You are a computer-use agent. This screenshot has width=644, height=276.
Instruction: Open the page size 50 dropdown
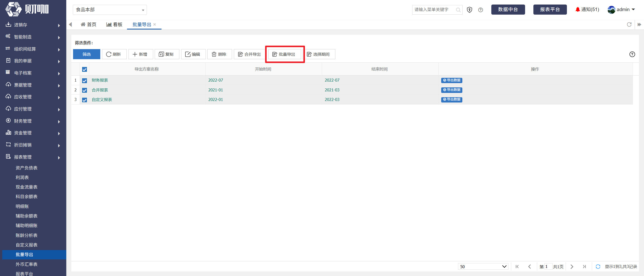(x=483, y=266)
